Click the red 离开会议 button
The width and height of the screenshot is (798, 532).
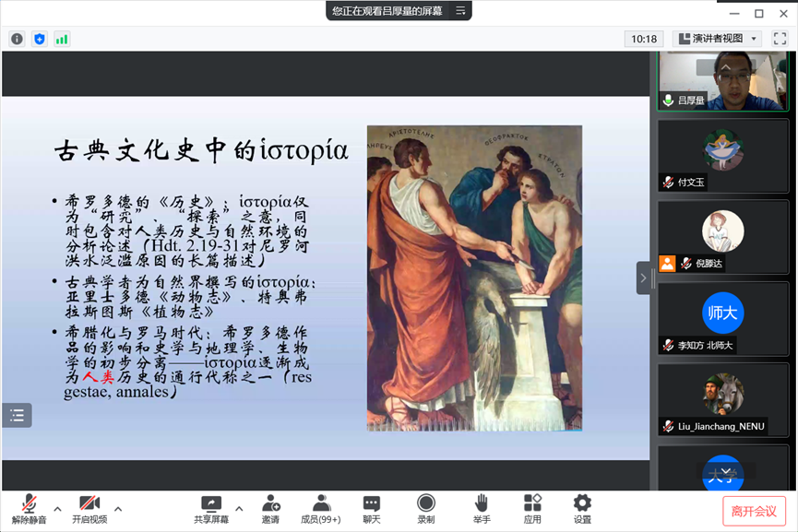(754, 510)
